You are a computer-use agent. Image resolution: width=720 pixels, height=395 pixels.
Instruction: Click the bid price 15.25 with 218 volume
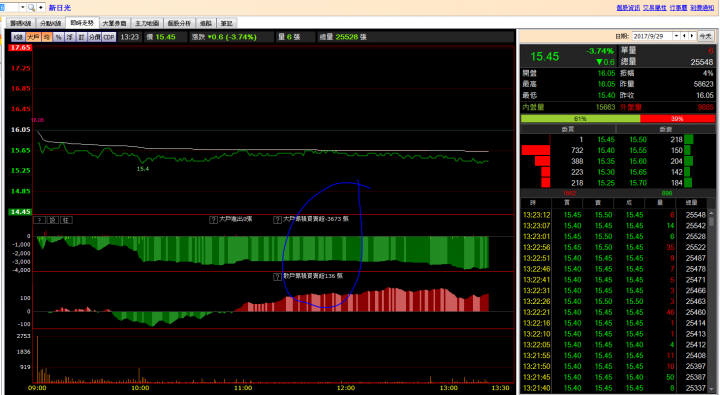pyautogui.click(x=606, y=183)
